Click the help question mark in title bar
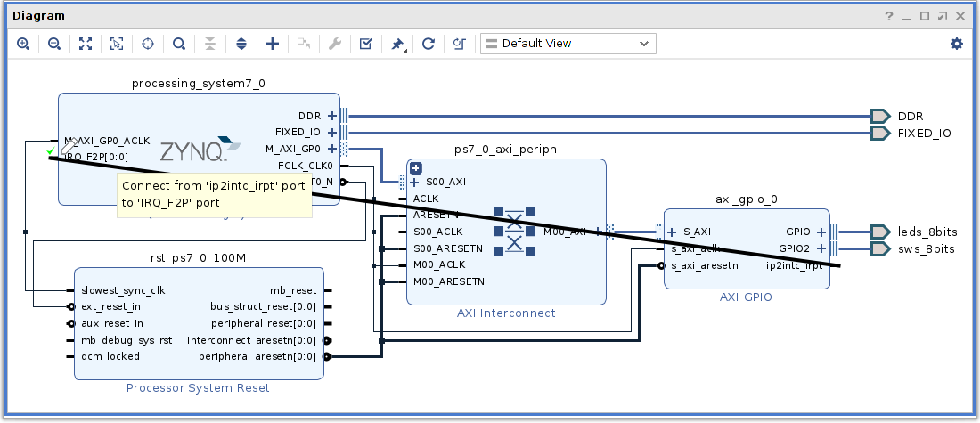This screenshot has width=980, height=423. click(x=888, y=16)
